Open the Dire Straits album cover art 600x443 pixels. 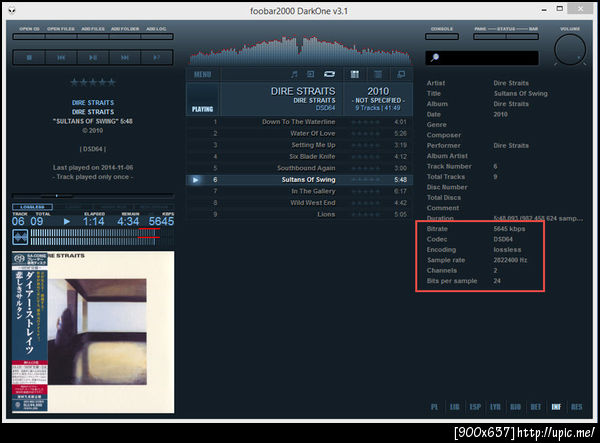[93, 332]
